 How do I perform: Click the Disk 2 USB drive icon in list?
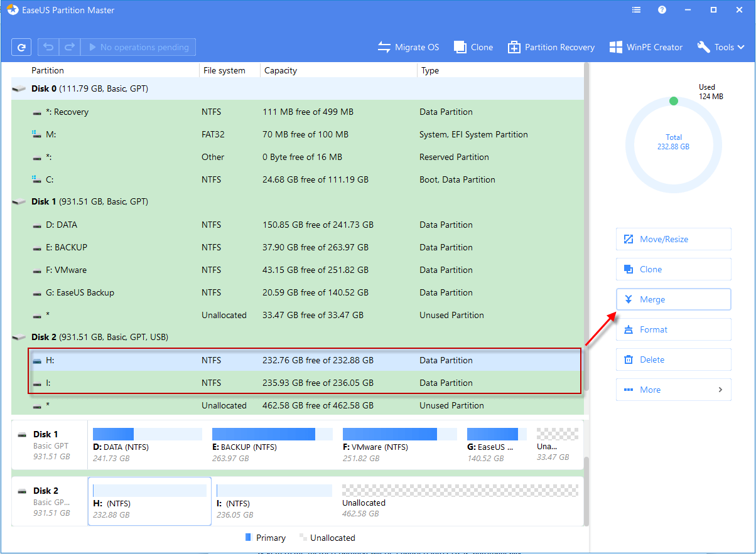pos(20,337)
